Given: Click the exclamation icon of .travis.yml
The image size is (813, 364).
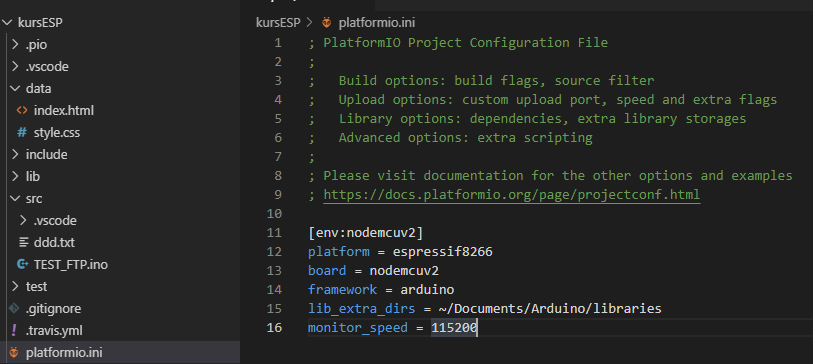Looking at the screenshot, I should tap(14, 330).
